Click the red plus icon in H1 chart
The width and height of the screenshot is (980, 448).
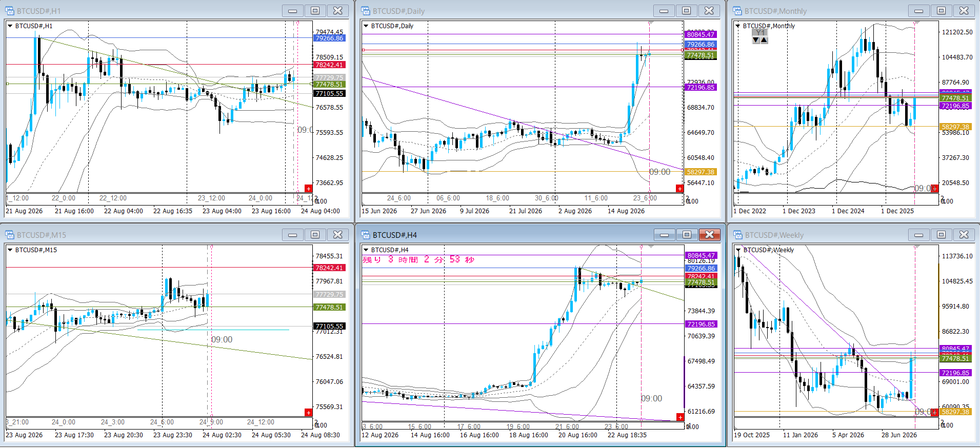pyautogui.click(x=308, y=189)
